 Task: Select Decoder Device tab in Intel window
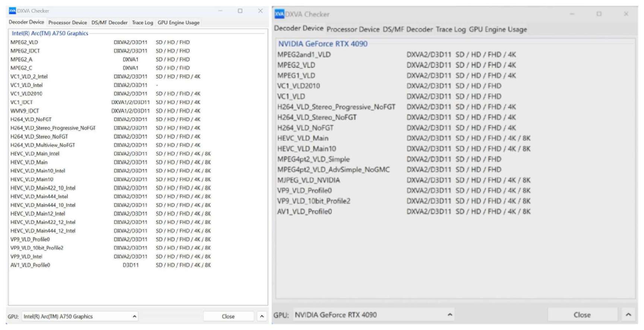(26, 22)
